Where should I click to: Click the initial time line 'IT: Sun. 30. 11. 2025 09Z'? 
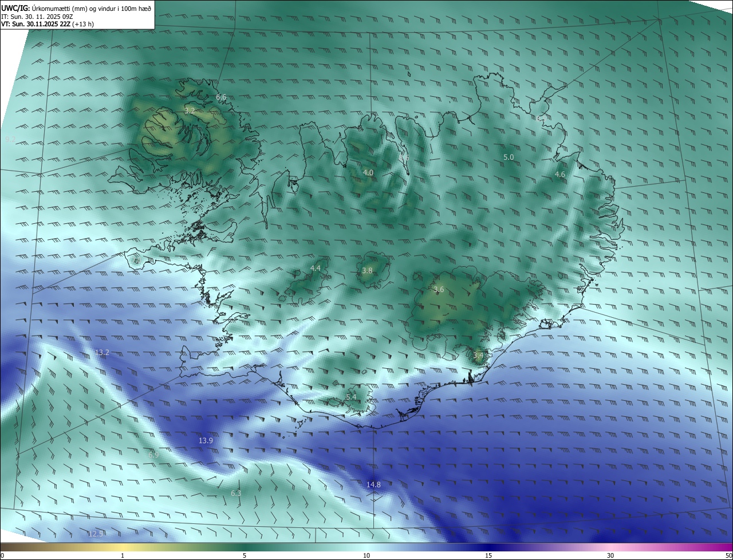pyautogui.click(x=37, y=17)
